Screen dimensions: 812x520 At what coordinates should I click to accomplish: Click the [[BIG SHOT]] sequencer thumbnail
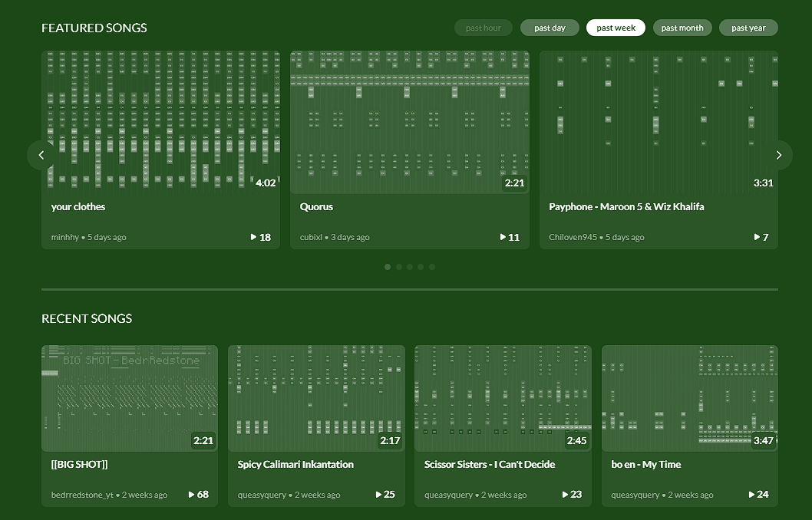pos(129,398)
